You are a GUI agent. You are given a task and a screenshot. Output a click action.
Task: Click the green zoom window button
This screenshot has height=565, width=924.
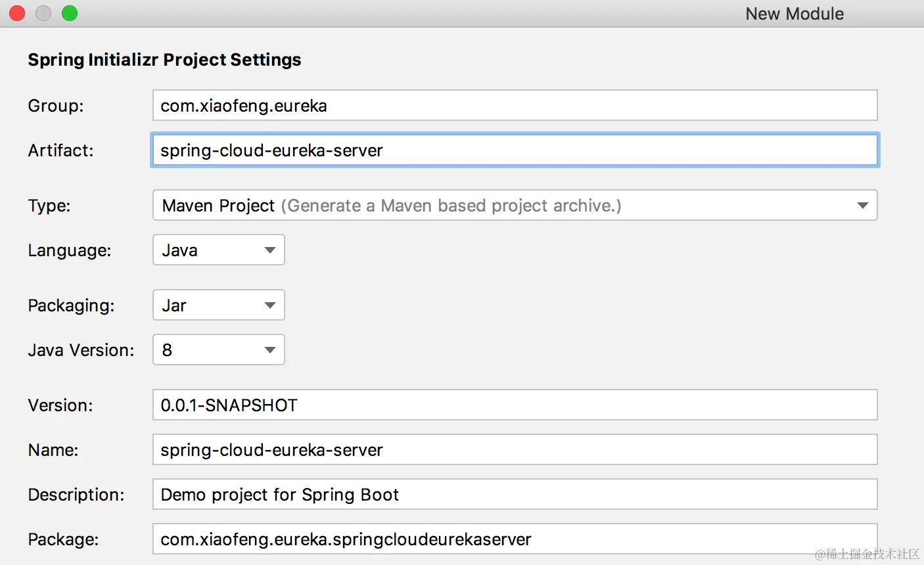click(x=70, y=13)
